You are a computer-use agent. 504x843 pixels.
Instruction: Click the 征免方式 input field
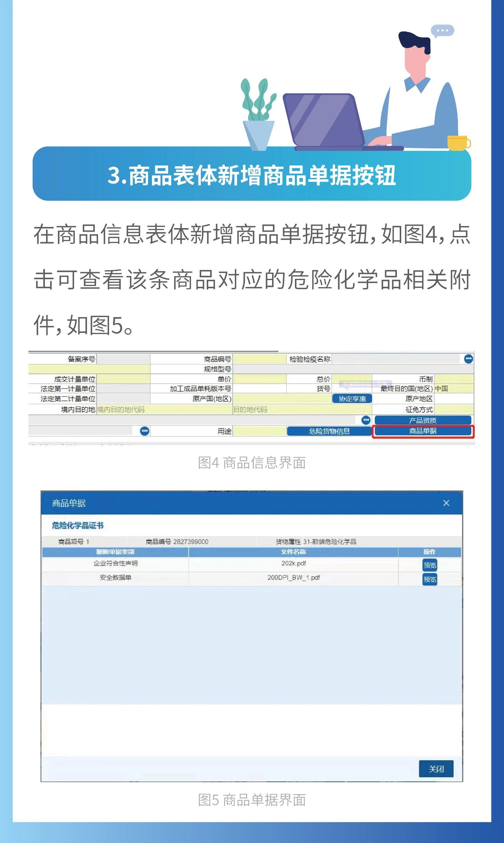[x=454, y=410]
